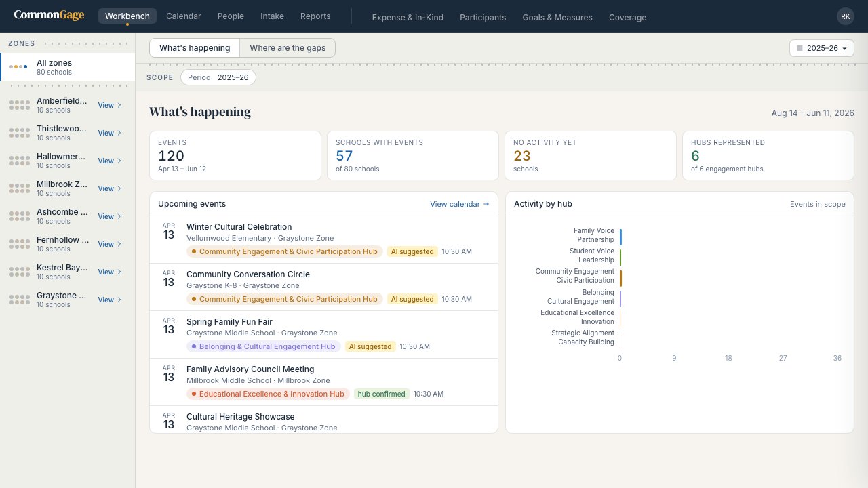The image size is (868, 488).
Task: Go to the Calendar tab
Action: [184, 16]
